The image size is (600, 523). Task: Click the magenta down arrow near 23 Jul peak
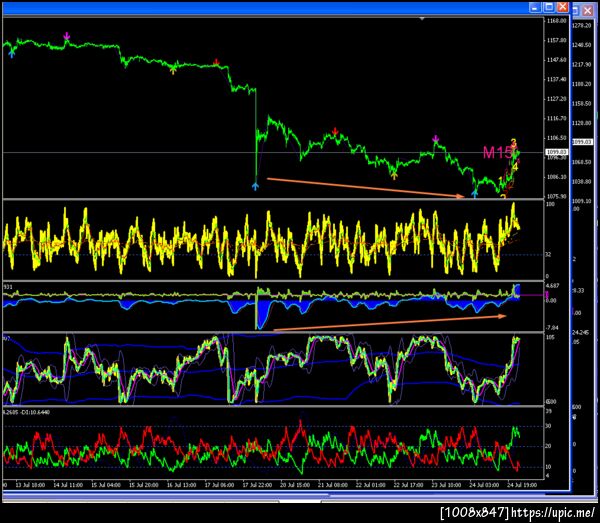click(435, 139)
